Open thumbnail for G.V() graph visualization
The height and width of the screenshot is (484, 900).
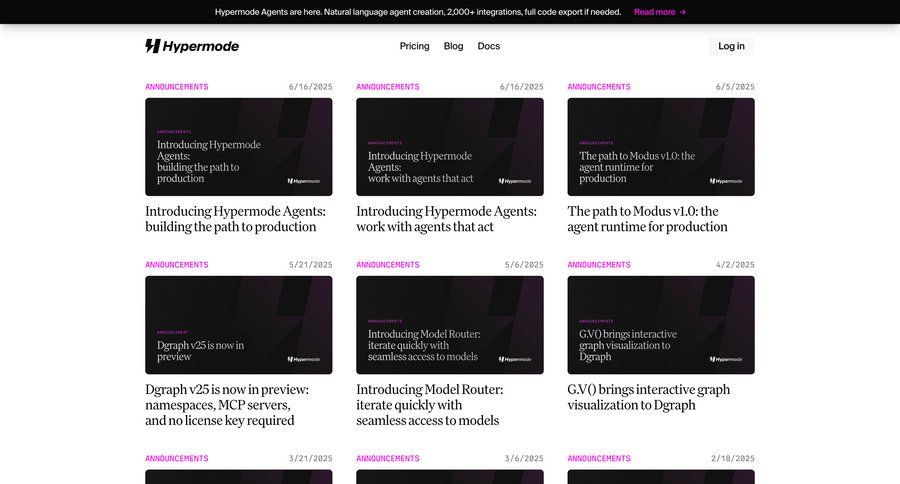[661, 325]
